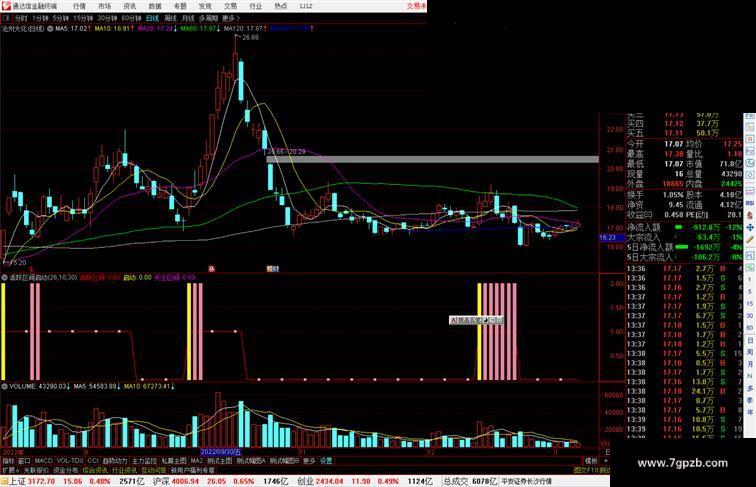756x487 pixels.
Task: Click the 指标 button in bottom bar
Action: [8, 461]
